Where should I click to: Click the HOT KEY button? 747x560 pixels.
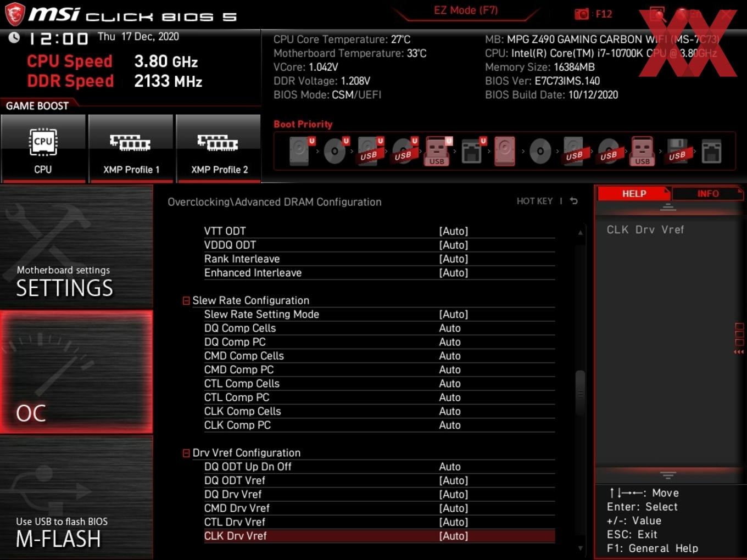(534, 201)
